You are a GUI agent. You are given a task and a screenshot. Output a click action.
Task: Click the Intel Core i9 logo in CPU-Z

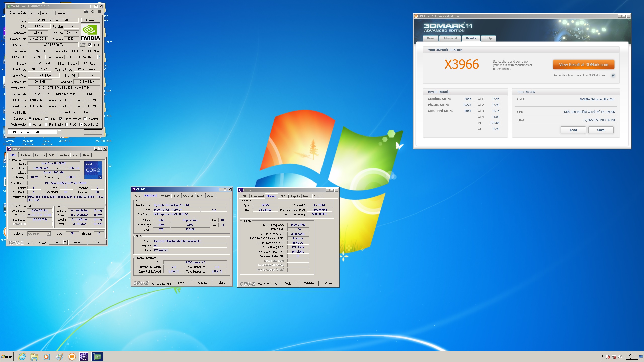(x=93, y=170)
